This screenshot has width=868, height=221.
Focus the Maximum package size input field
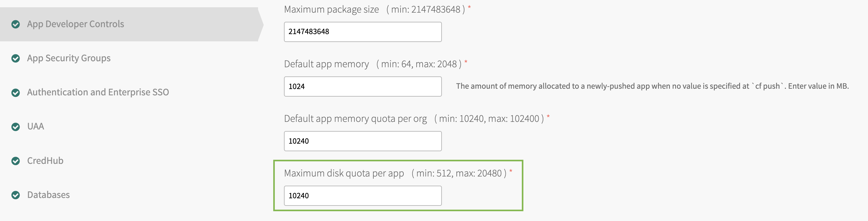[363, 32]
